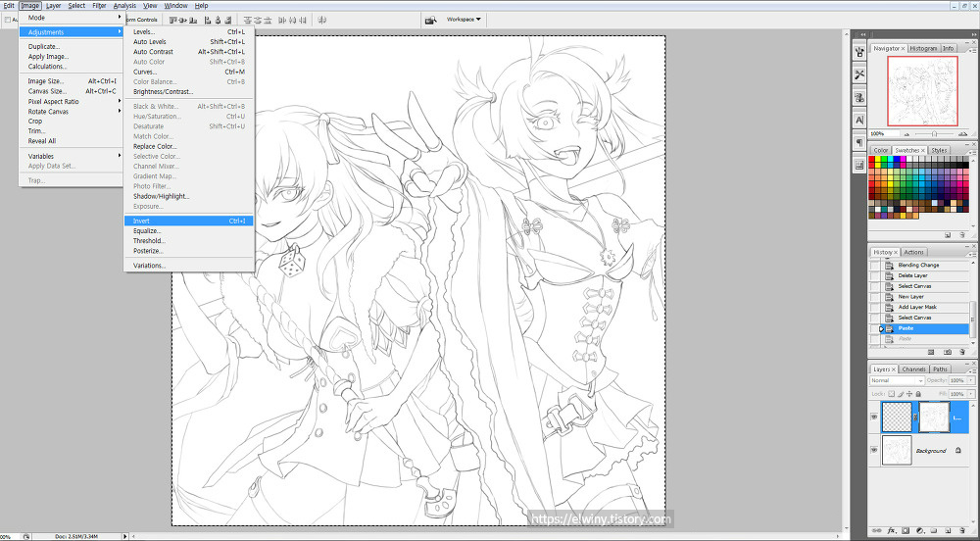Click Delete layer trash icon in Layers panel

[x=962, y=530]
